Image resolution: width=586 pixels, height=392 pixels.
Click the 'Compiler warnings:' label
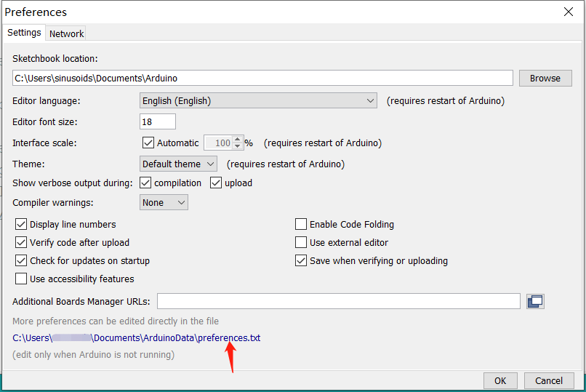click(x=52, y=202)
